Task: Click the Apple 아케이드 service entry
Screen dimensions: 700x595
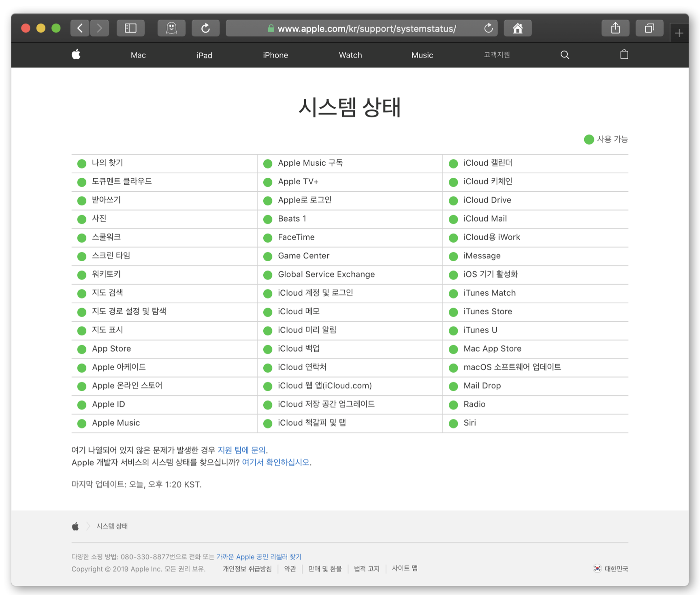Action: pos(164,367)
